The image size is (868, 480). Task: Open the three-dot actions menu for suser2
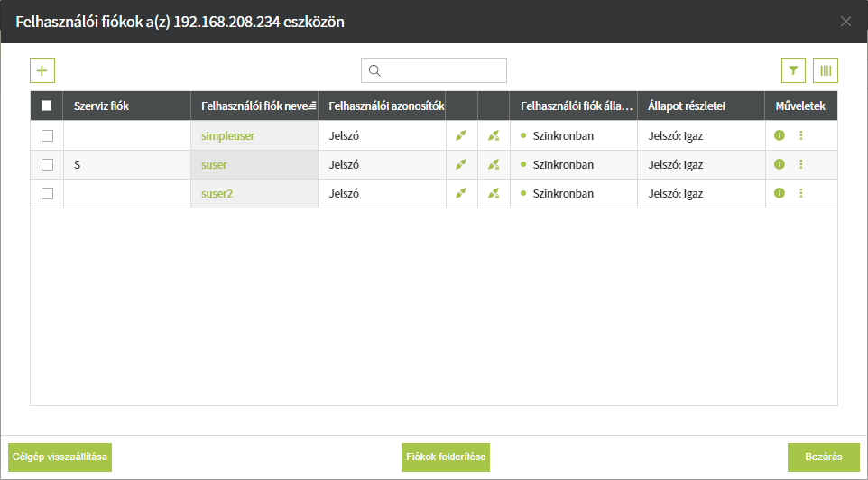click(x=800, y=193)
